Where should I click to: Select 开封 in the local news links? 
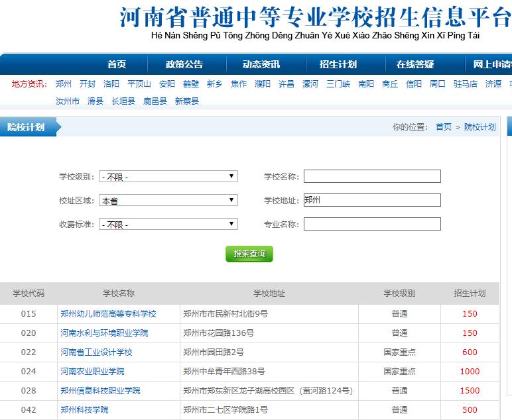point(88,84)
